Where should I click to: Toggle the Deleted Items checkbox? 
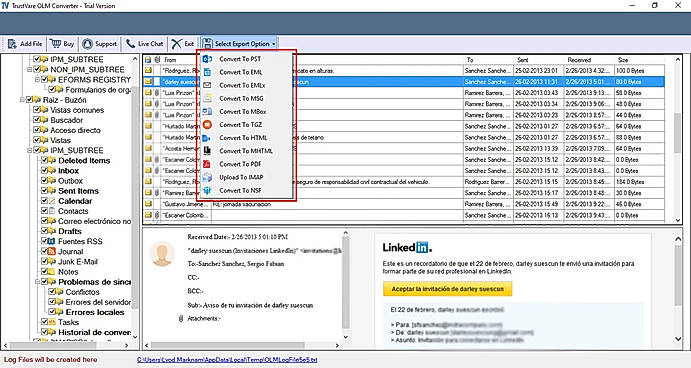coord(45,160)
